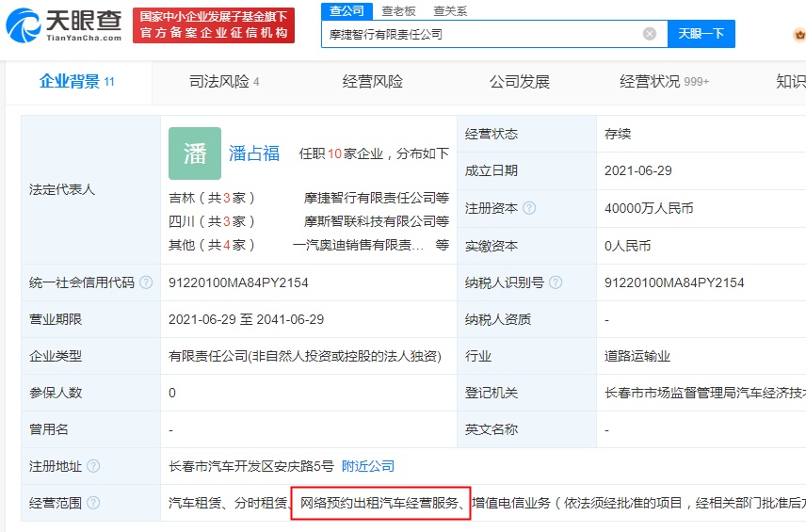Click the 其他（共4家）entry
The height and width of the screenshot is (532, 806).
212,245
